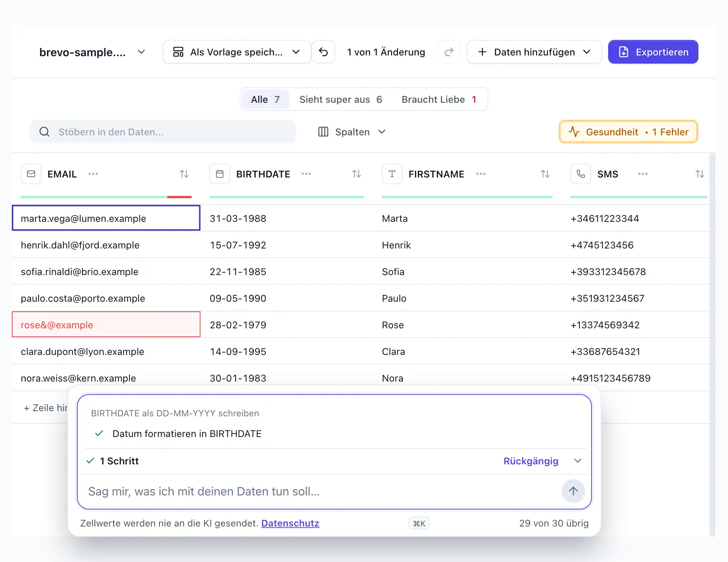Image resolution: width=728 pixels, height=562 pixels.
Task: Select the invalid rose&@example email cell
Action: coord(106,325)
